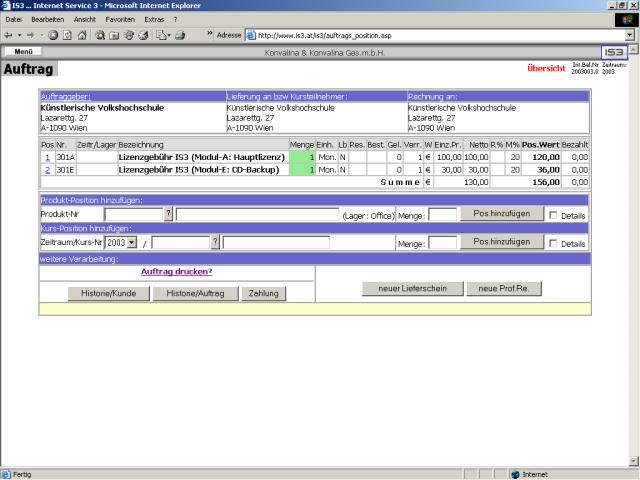Click the course lookup question-mark button
This screenshot has width=640, height=480.
[215, 242]
